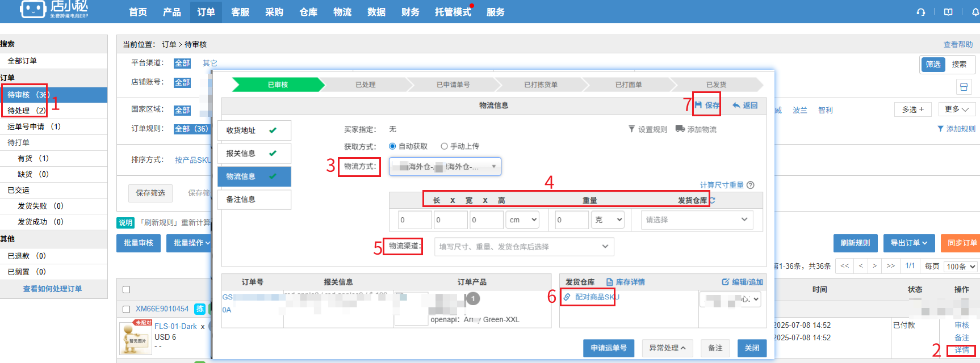This screenshot has width=980, height=363.
Task: Click the 添加物流 truck icon
Action: [680, 129]
